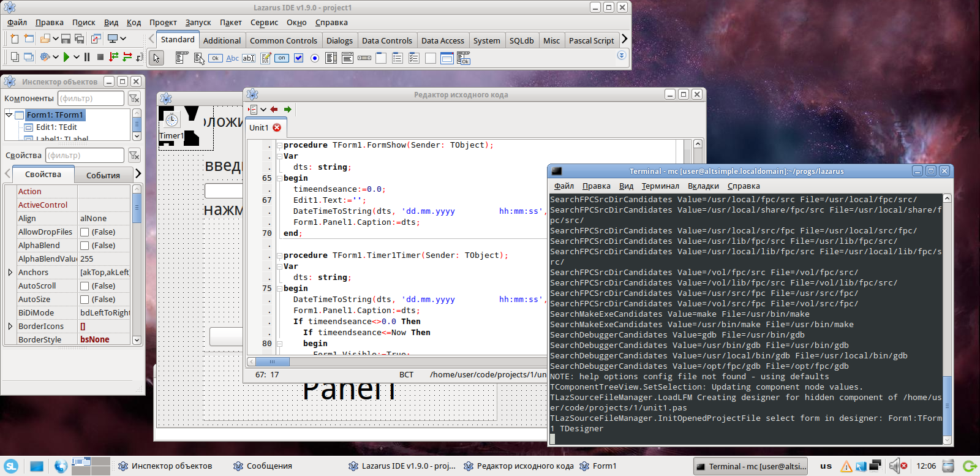Pick the TLabel 'Abc' palette component
Viewport: 980px width, 476px height.
[232, 58]
